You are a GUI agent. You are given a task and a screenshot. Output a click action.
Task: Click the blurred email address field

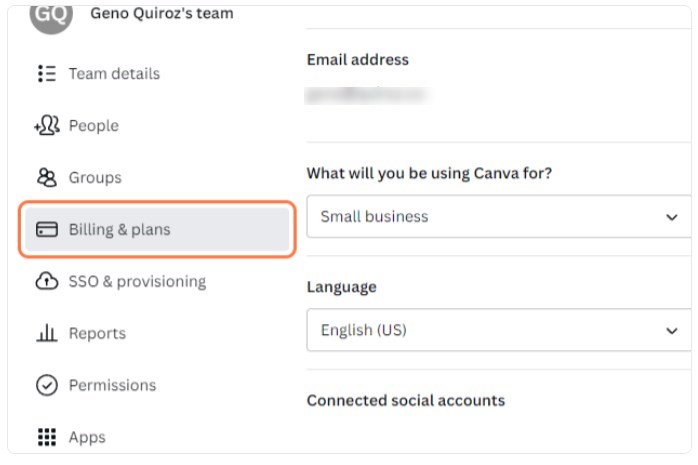[367, 95]
